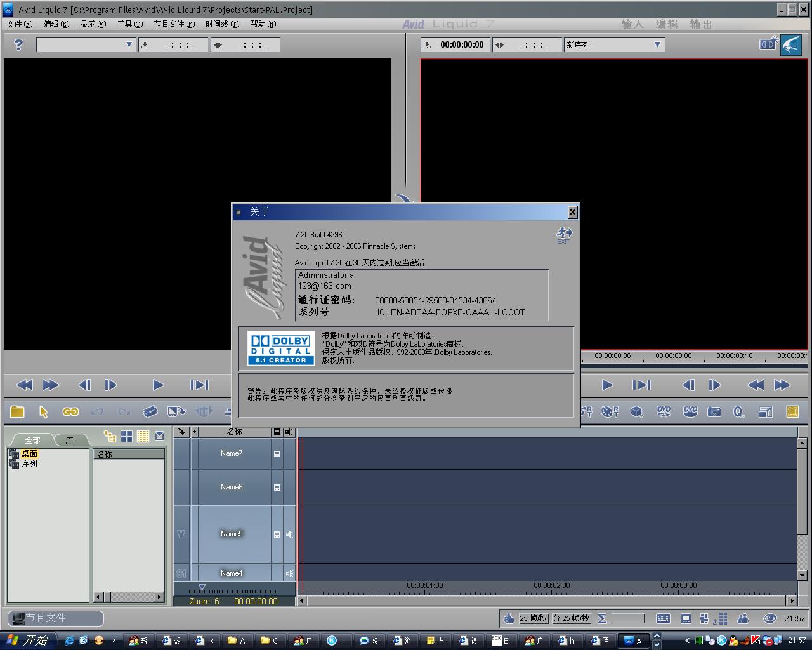Open the 帮助 menu
The image size is (812, 650).
(x=263, y=24)
